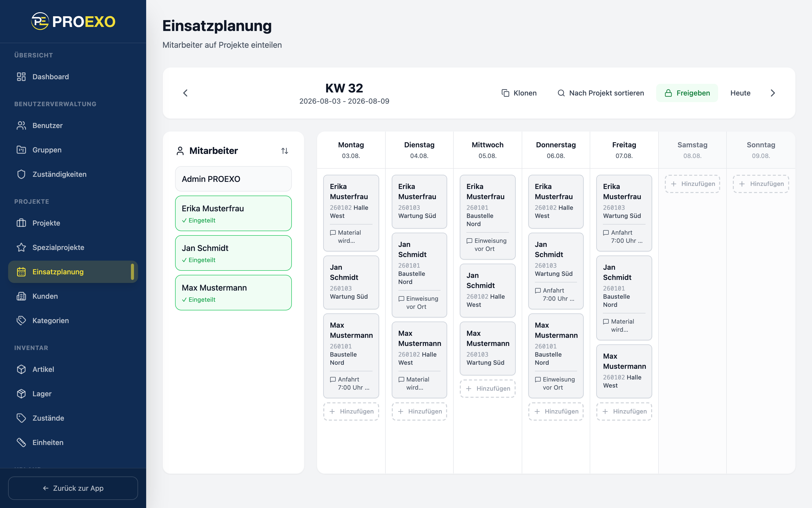Open Jan Schmidt's Dienstag Baustelle Nord card
The height and width of the screenshot is (508, 812).
[419, 275]
